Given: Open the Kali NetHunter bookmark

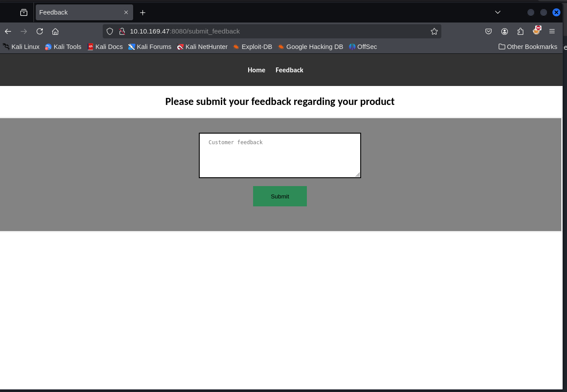Looking at the screenshot, I should click(202, 47).
